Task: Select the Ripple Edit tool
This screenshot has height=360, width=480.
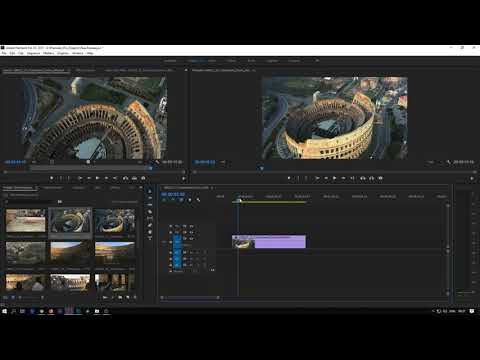Action: tap(149, 205)
